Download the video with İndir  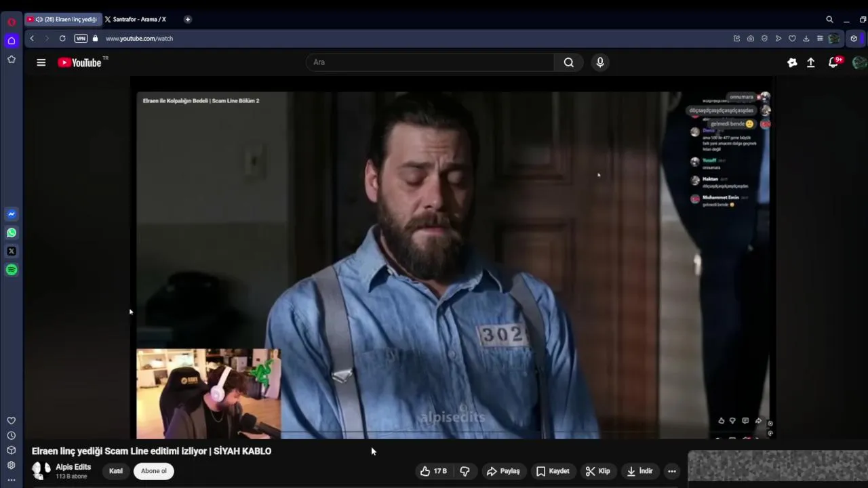639,471
